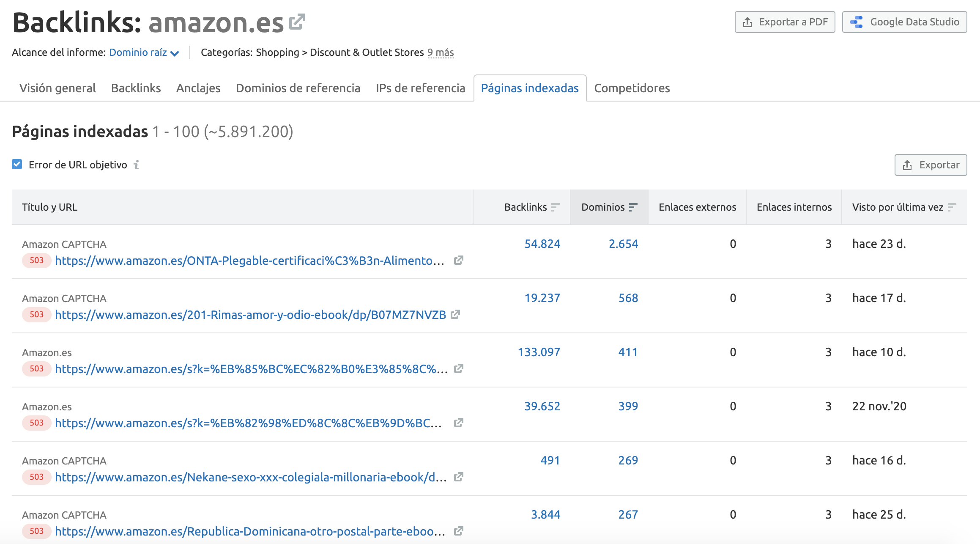980x544 pixels.
Task: Click the Páginas indexadas section heading
Action: pos(80,132)
